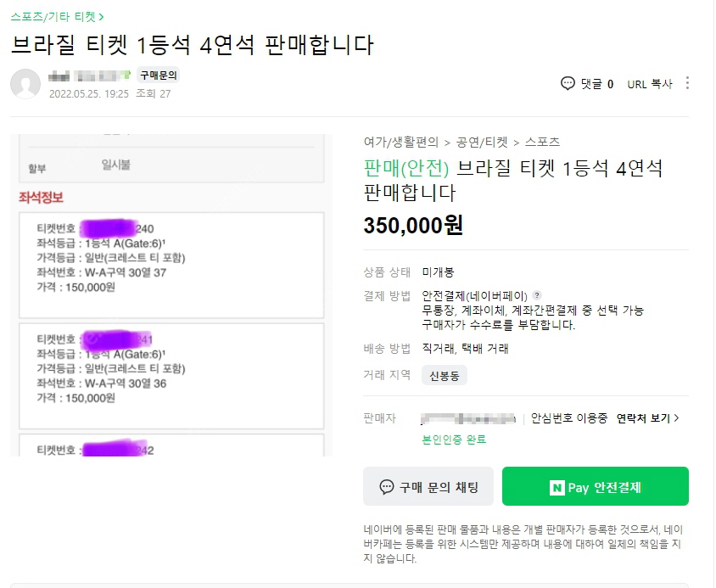
Task: Click the 본인인증 완료 verification label
Action: point(454,440)
